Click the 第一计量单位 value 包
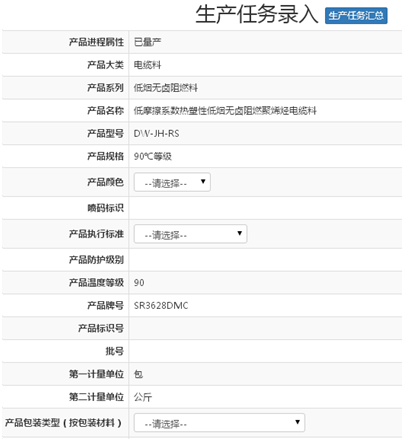The width and height of the screenshot is (404, 441). click(x=138, y=374)
